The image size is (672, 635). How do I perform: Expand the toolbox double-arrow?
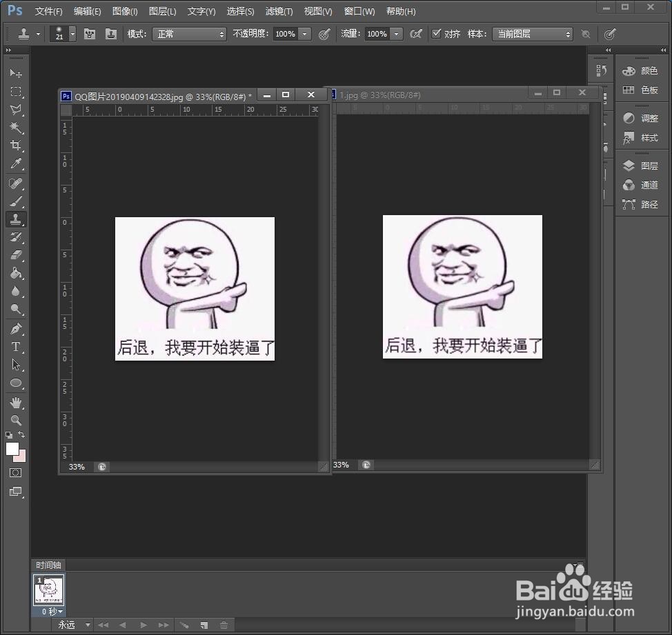[x=8, y=50]
